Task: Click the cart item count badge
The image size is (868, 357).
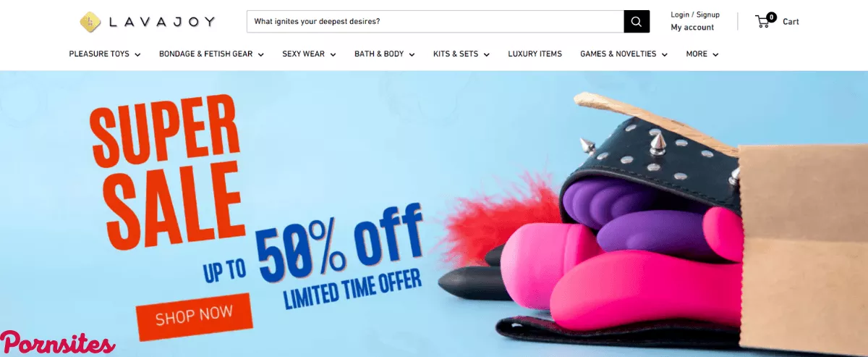Action: [x=771, y=17]
